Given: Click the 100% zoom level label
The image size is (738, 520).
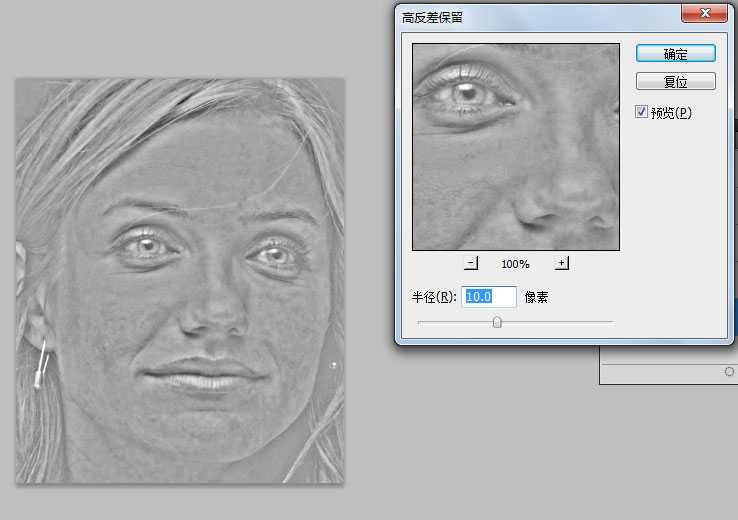Looking at the screenshot, I should click(515, 264).
